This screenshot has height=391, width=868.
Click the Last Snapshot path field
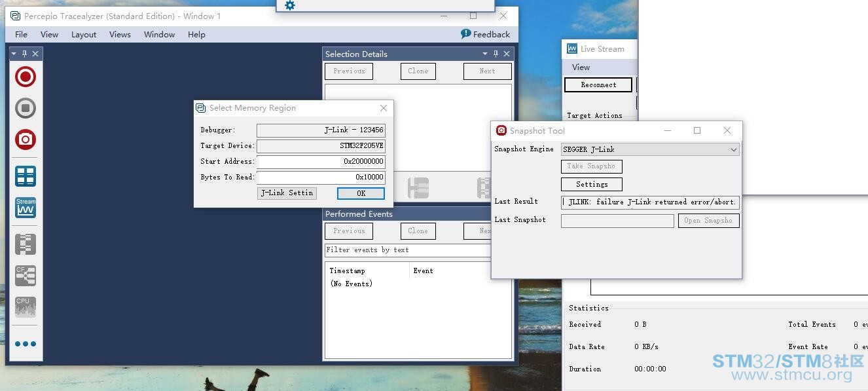(617, 221)
